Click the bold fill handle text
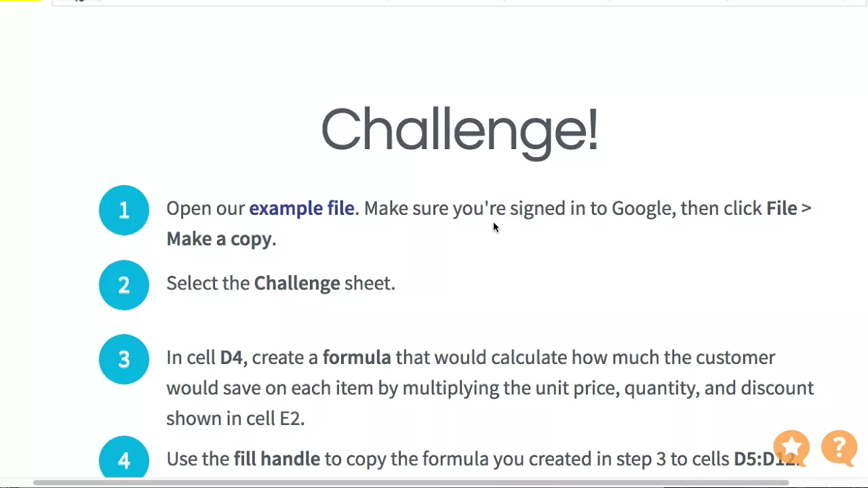 coord(277,460)
